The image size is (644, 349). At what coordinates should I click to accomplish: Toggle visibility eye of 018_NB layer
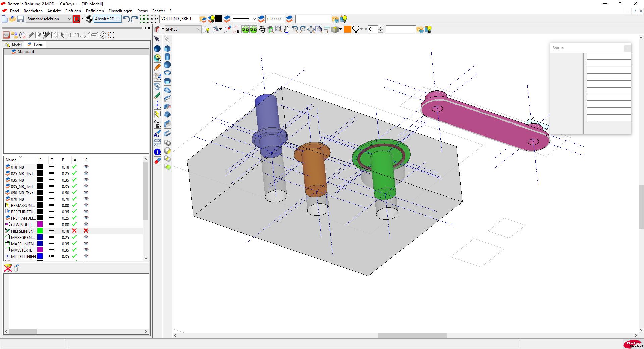[x=86, y=167]
